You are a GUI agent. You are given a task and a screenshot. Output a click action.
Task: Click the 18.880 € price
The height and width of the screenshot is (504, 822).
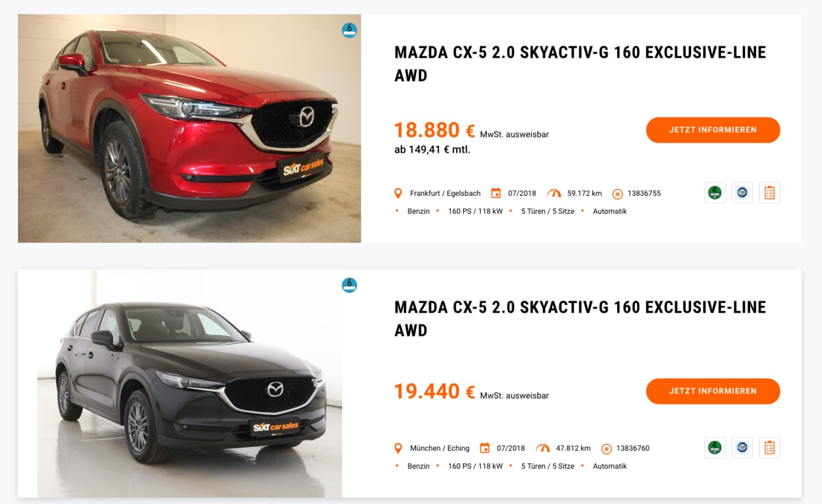435,130
